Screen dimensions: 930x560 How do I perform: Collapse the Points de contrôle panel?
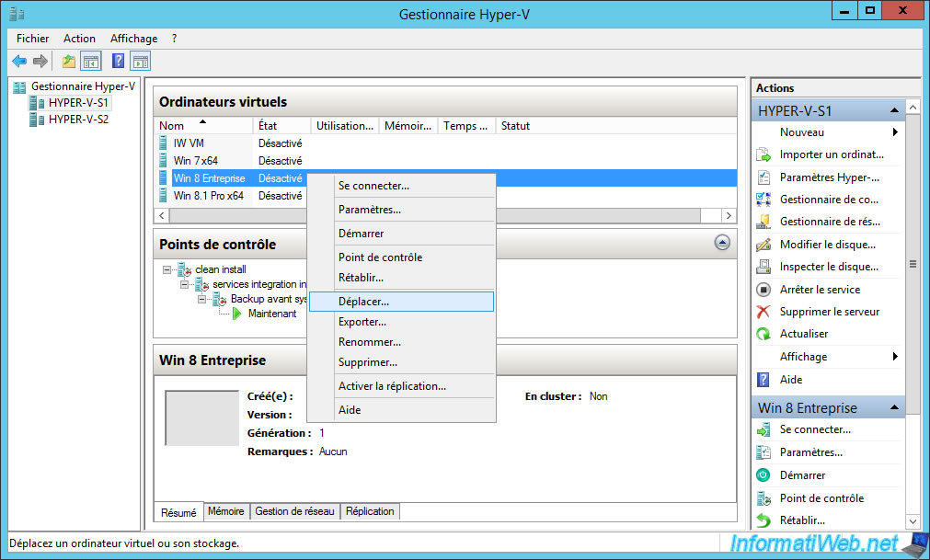coord(722,243)
